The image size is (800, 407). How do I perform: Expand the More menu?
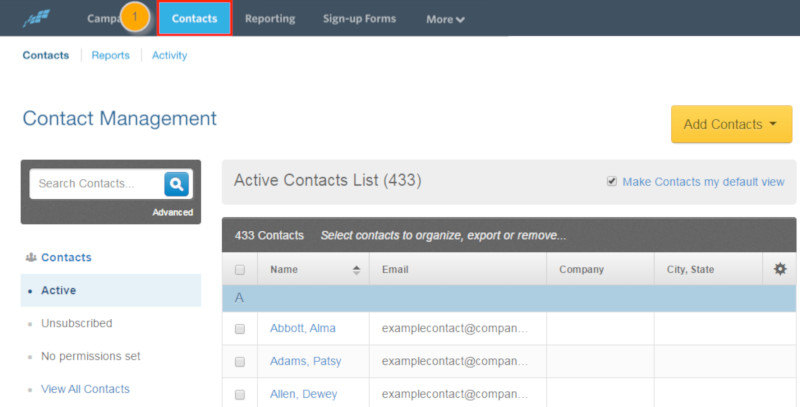[445, 19]
